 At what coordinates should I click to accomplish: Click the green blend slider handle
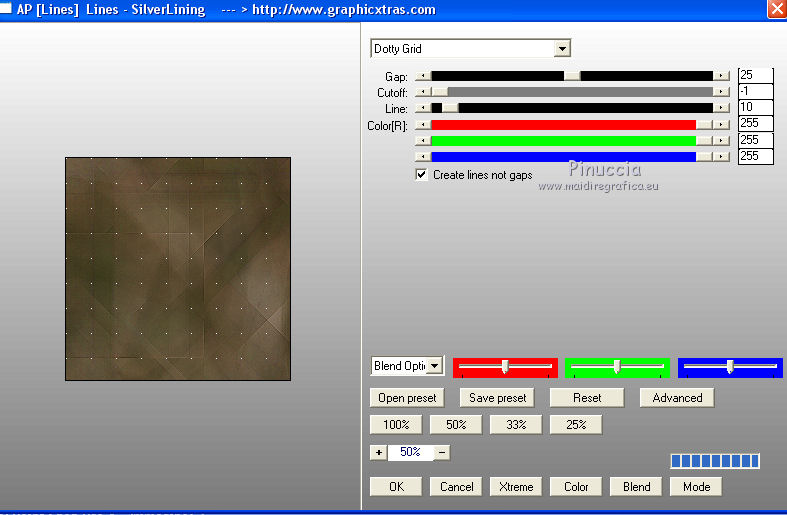(x=617, y=366)
